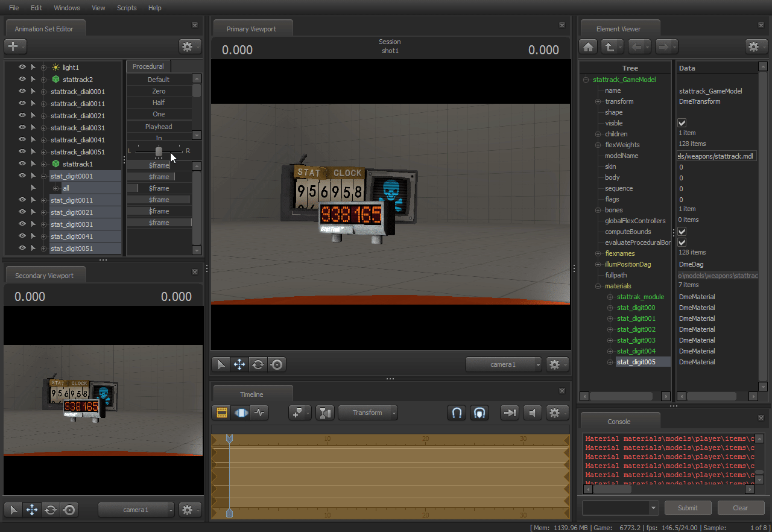
Task: Click the Submit button in Console
Action: (688, 508)
